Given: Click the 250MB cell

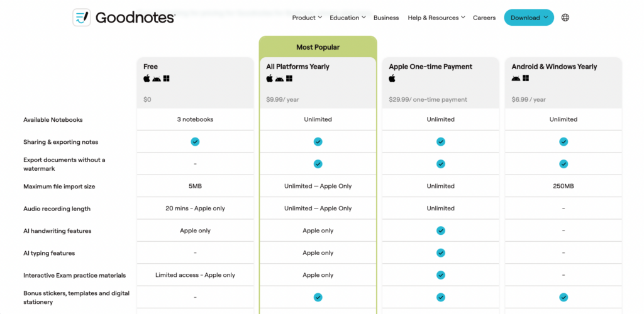Looking at the screenshot, I should point(563,186).
